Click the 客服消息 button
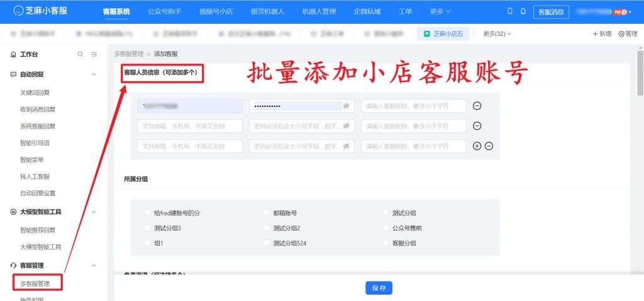644x301 pixels. click(x=551, y=12)
